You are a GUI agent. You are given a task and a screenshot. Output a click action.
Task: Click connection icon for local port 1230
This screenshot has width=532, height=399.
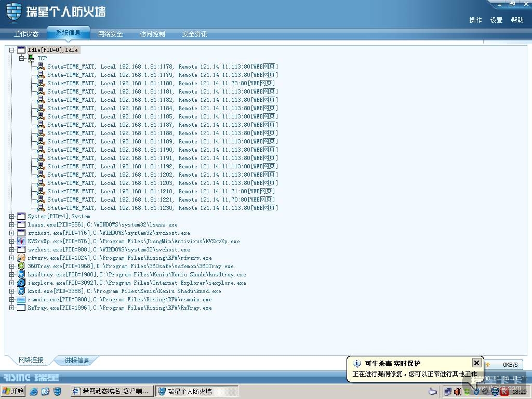click(x=41, y=208)
